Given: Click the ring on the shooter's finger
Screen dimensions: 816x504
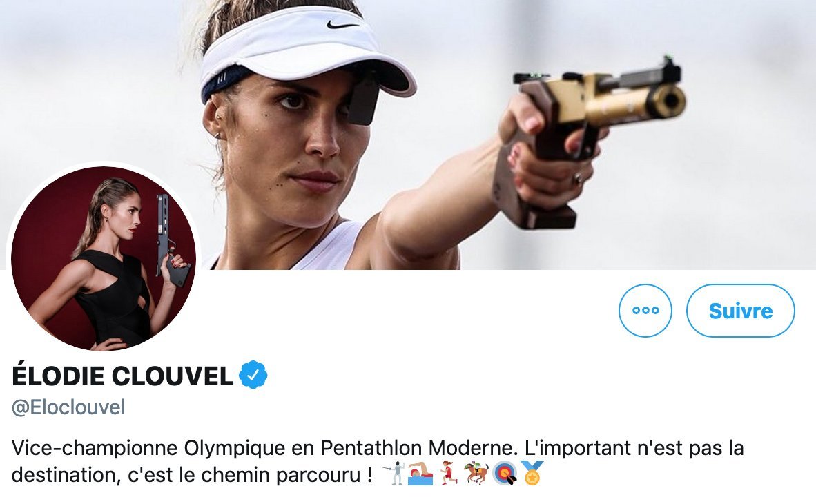Looking at the screenshot, I should point(577,180).
